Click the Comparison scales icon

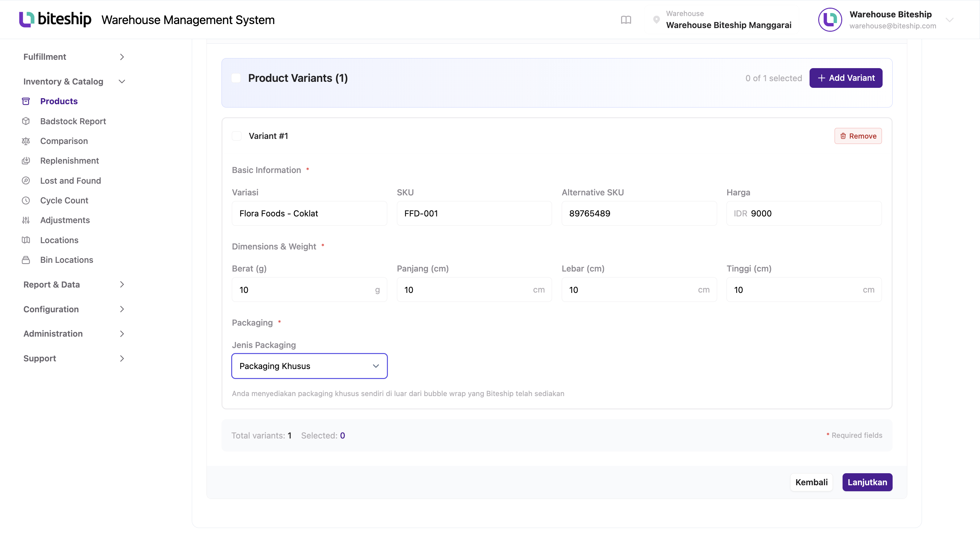coord(26,141)
